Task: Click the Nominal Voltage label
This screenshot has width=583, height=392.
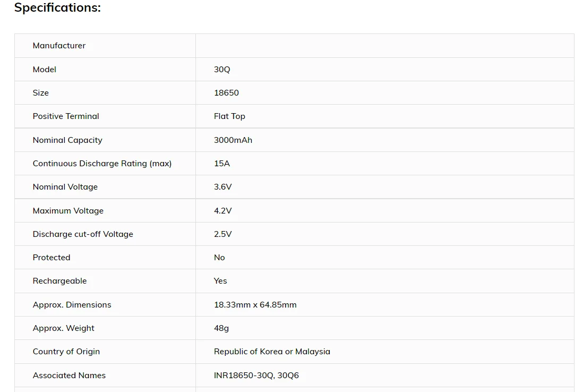Action: (65, 187)
